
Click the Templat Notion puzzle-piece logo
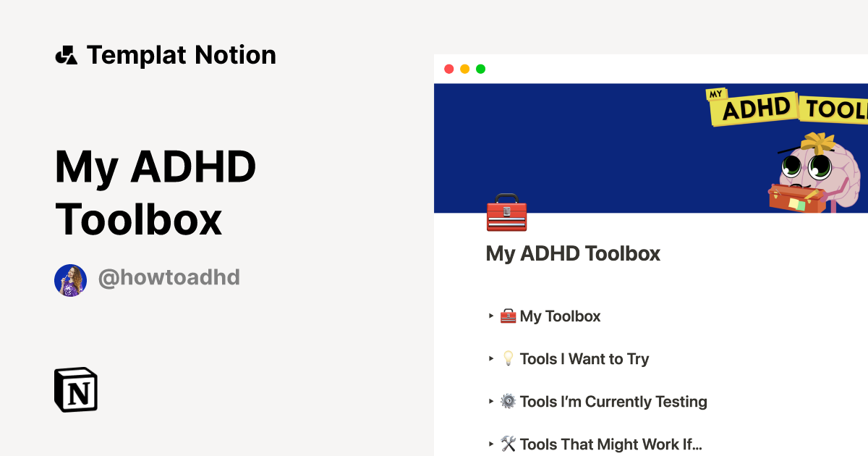pyautogui.click(x=67, y=54)
